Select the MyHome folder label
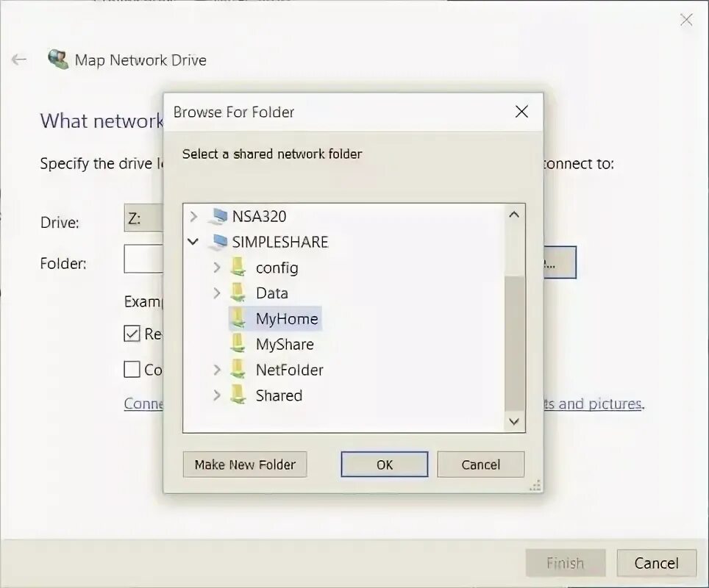Image resolution: width=709 pixels, height=588 pixels. pyautogui.click(x=287, y=319)
